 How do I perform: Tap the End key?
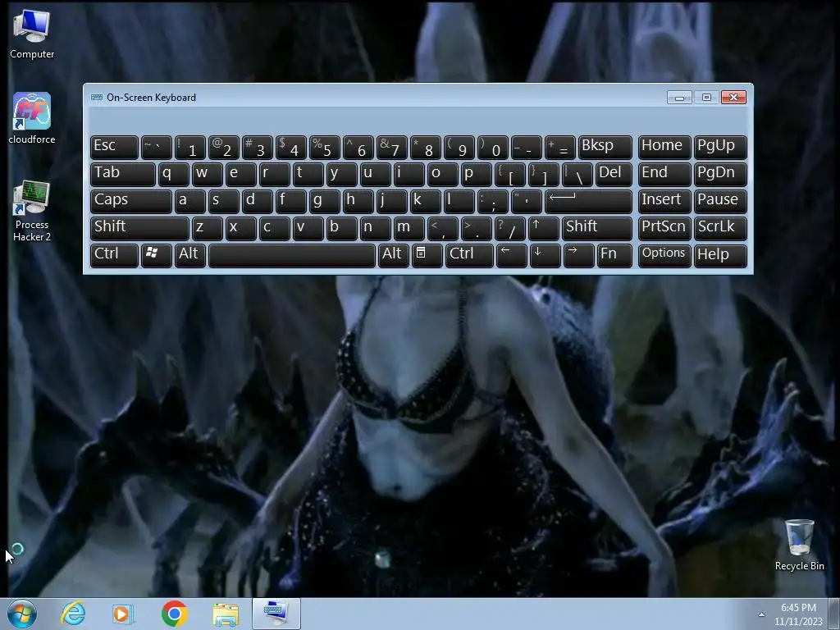(x=664, y=174)
